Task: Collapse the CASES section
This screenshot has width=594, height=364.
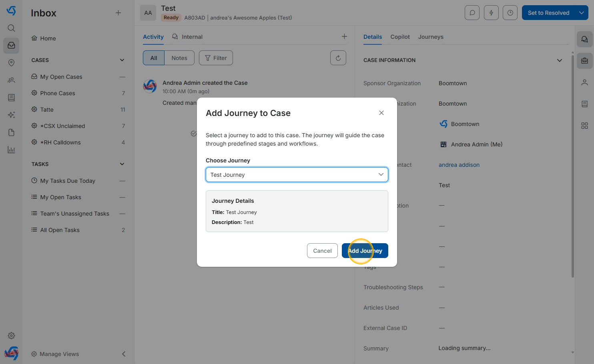Action: coord(122,60)
